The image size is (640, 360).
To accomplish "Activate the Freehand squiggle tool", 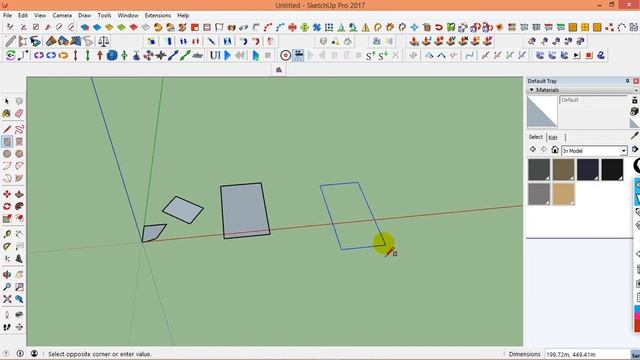I will coord(19,130).
